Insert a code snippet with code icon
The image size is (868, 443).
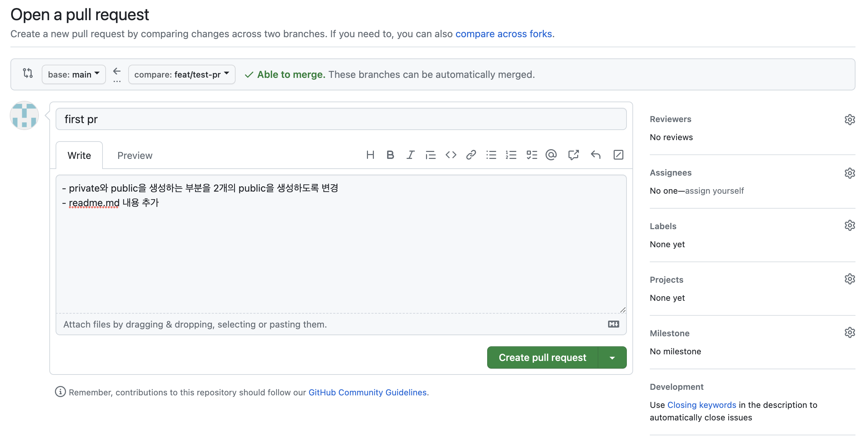click(451, 155)
